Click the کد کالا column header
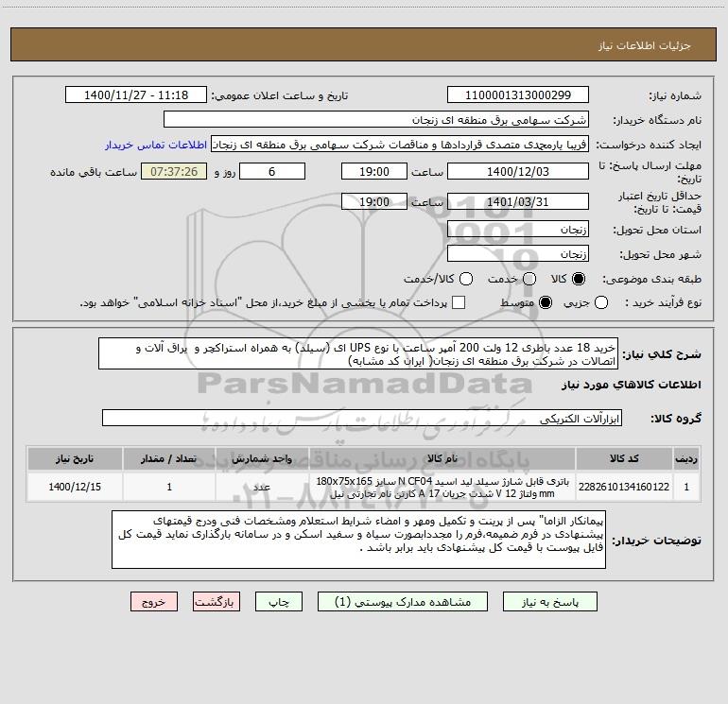This screenshot has width=728, height=704. [x=624, y=458]
